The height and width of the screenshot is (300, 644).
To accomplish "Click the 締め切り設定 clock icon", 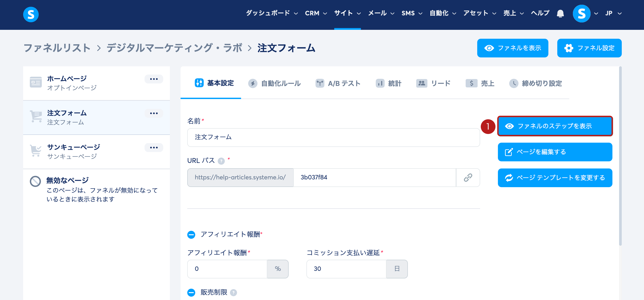I will (514, 83).
